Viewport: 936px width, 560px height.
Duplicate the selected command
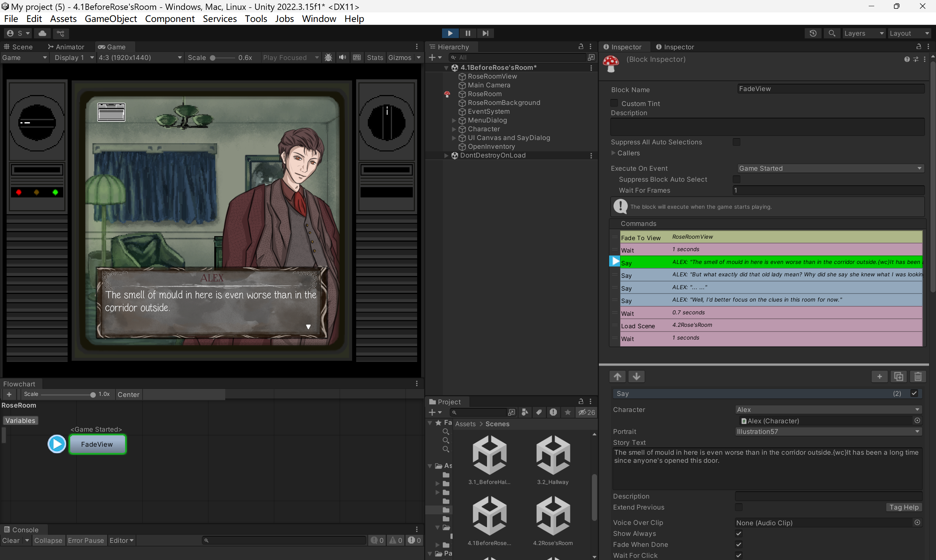(899, 376)
